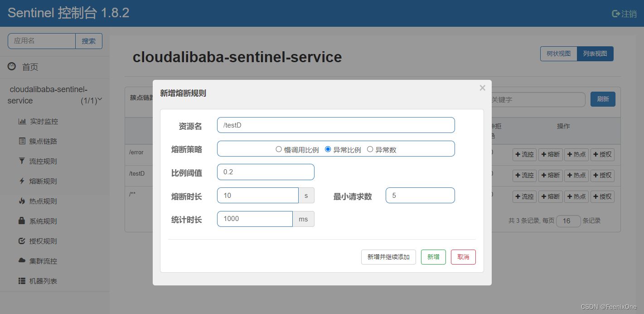The image size is (644, 314).
Task: Switch to 列表视图 tab
Action: click(x=595, y=54)
